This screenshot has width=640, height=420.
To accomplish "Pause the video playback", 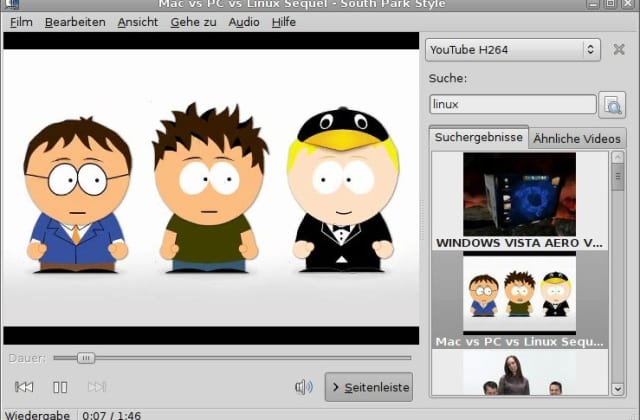I will click(60, 387).
